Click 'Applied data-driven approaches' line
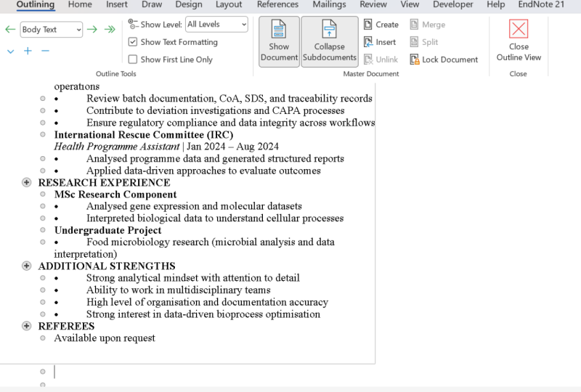581x392 pixels. (x=203, y=171)
